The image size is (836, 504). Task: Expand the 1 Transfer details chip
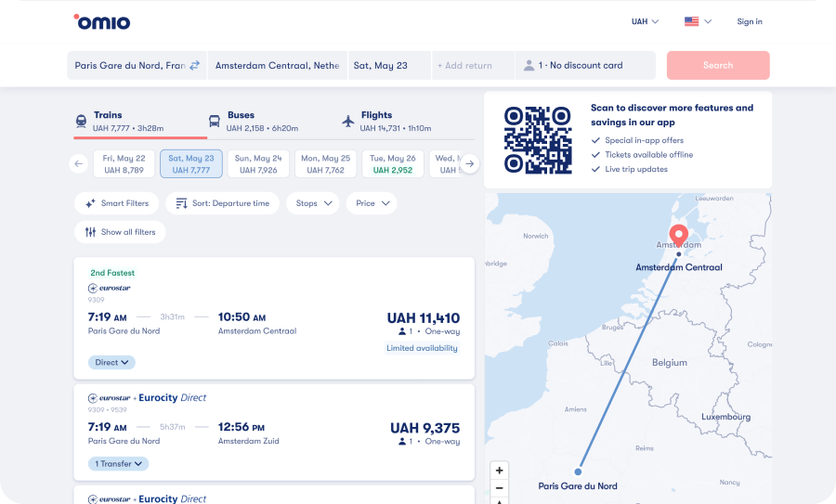118,463
